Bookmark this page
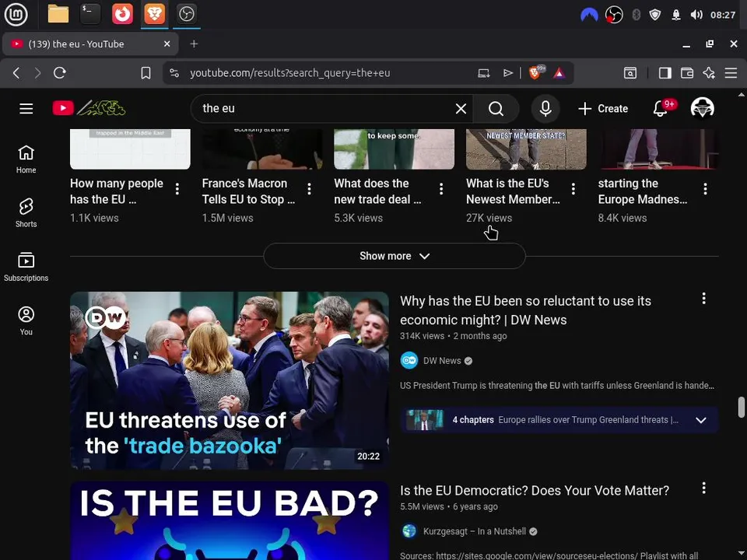 pyautogui.click(x=146, y=73)
